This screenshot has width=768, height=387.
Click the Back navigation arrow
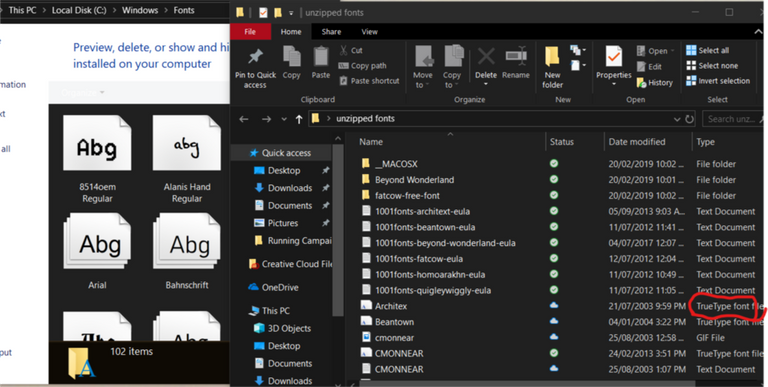tap(244, 119)
